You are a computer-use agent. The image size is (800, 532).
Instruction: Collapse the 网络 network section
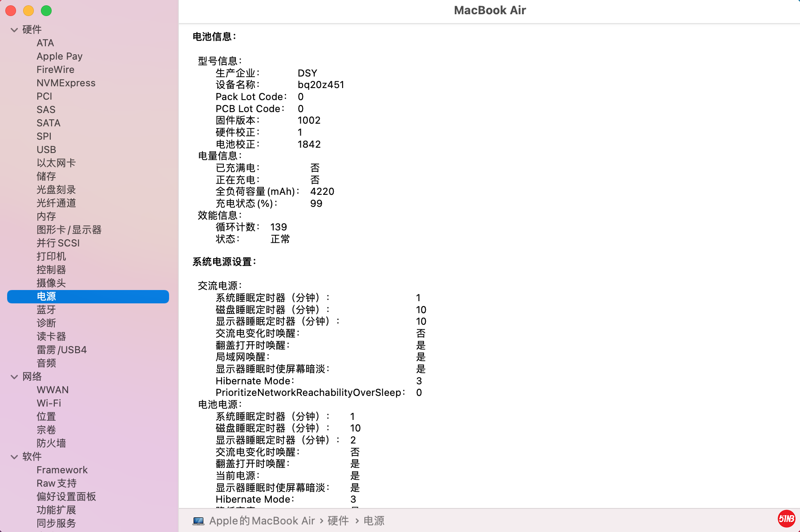14,377
